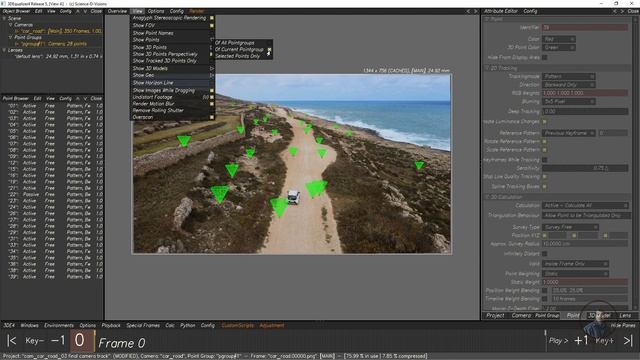Click the Deep Tracking value slider

click(x=585, y=111)
